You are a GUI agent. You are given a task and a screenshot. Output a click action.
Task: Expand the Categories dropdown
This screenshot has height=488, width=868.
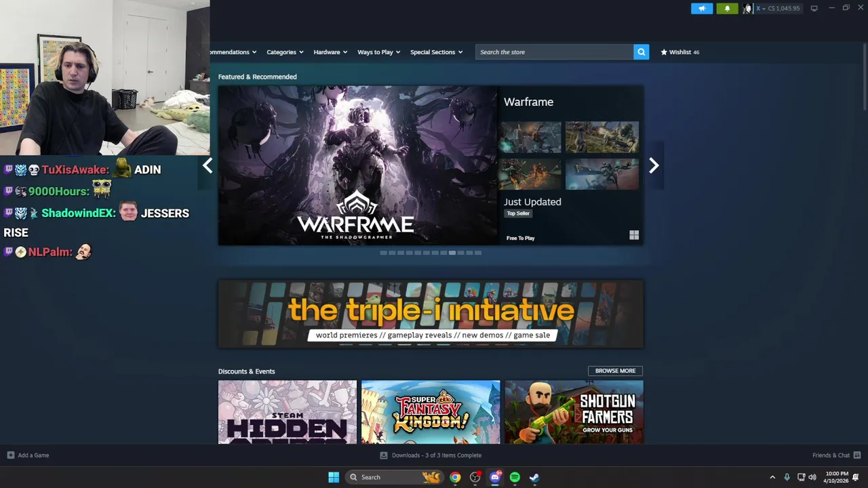pyautogui.click(x=285, y=52)
